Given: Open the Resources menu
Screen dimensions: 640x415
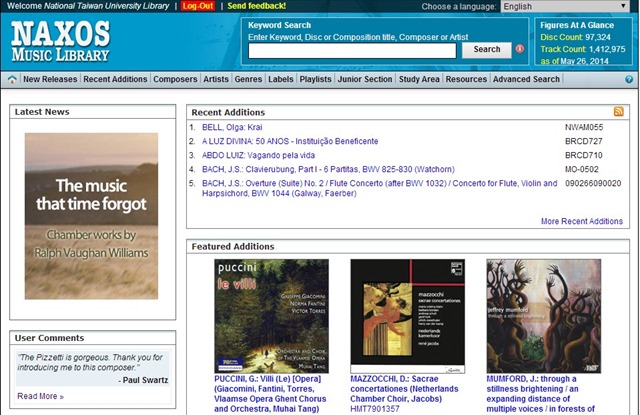Looking at the screenshot, I should click(x=466, y=79).
